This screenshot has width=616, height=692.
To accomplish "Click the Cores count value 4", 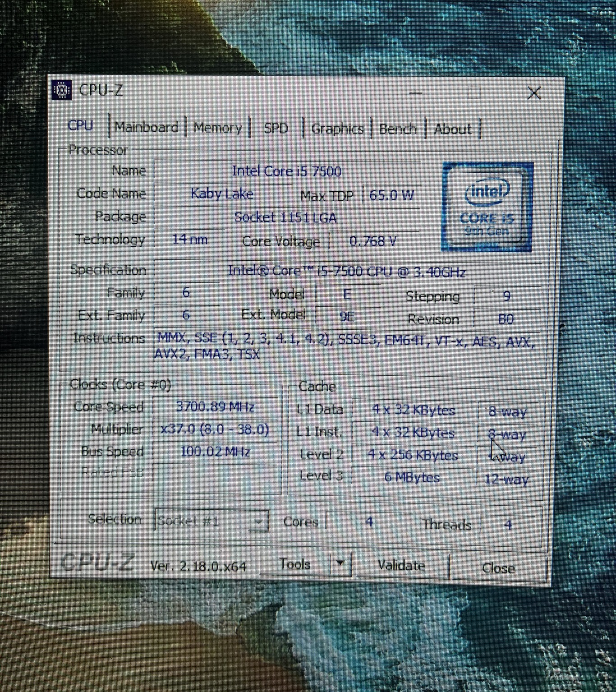I will 369,522.
